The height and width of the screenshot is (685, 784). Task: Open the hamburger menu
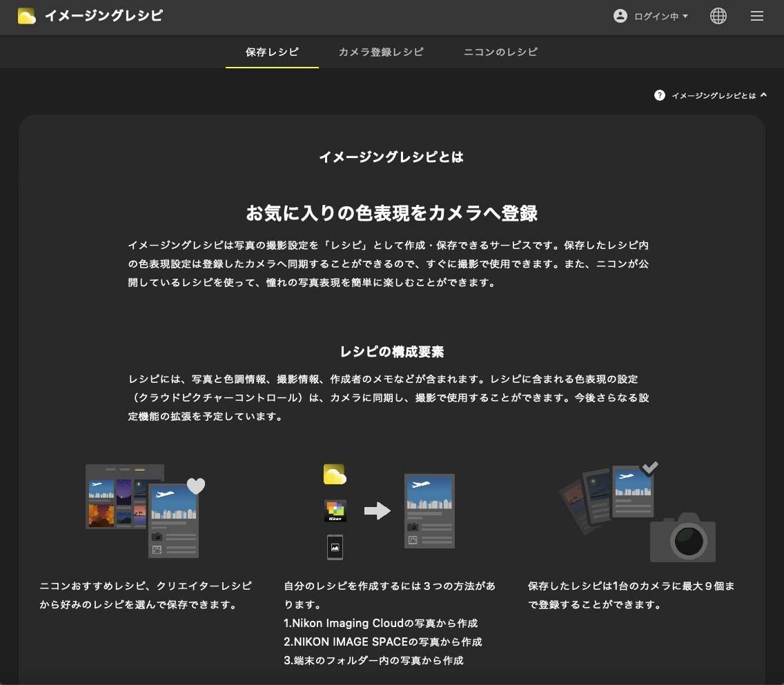coord(756,16)
